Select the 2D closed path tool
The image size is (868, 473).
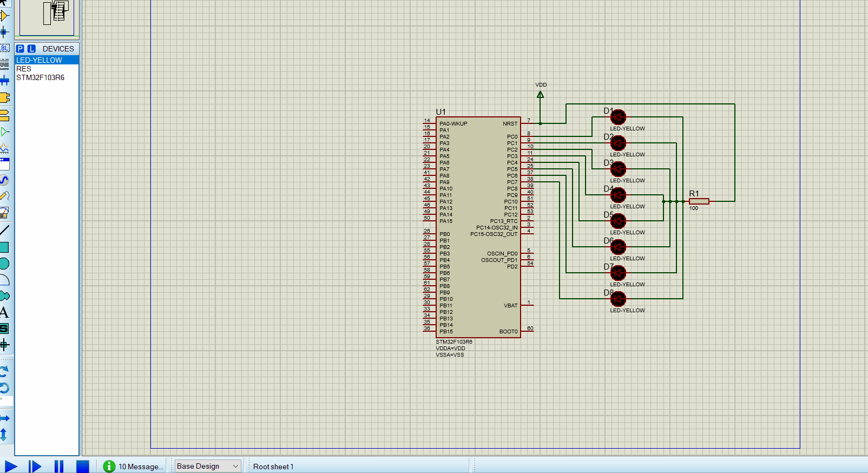[x=4, y=296]
